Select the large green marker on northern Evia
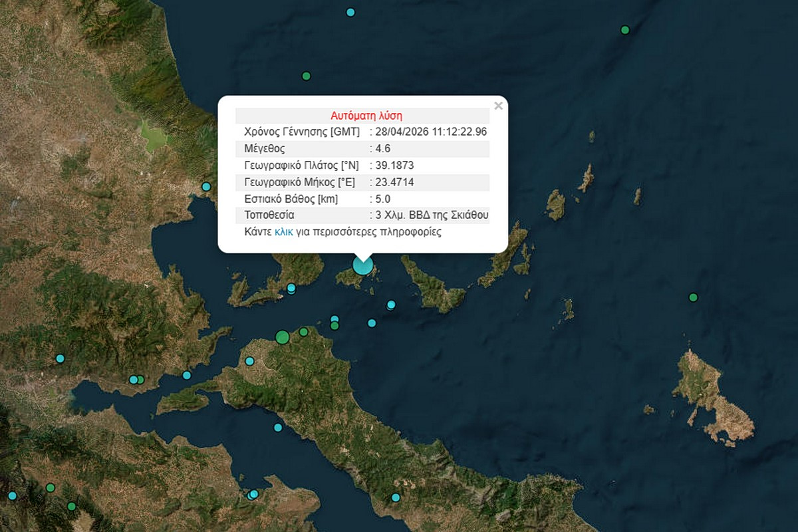 (282, 337)
